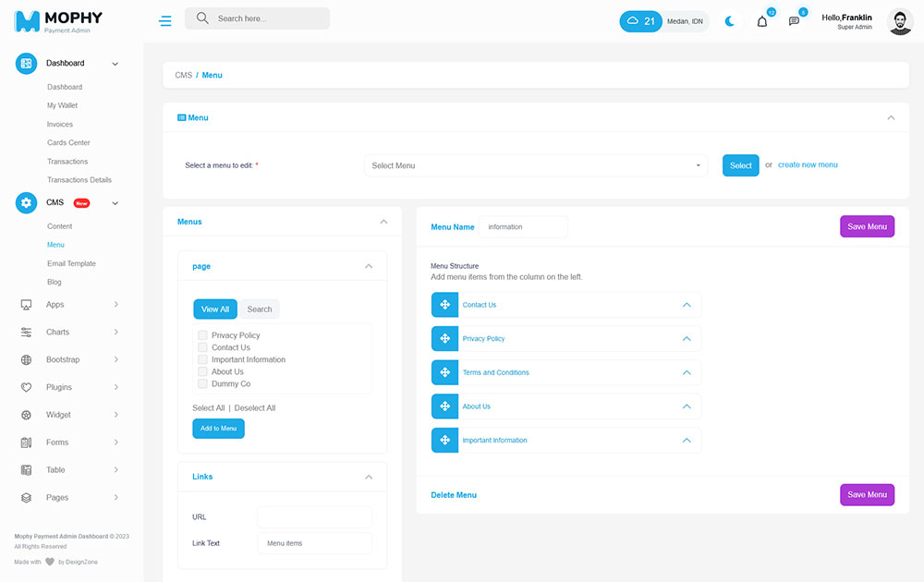Tick the About Us page checkbox

[202, 371]
